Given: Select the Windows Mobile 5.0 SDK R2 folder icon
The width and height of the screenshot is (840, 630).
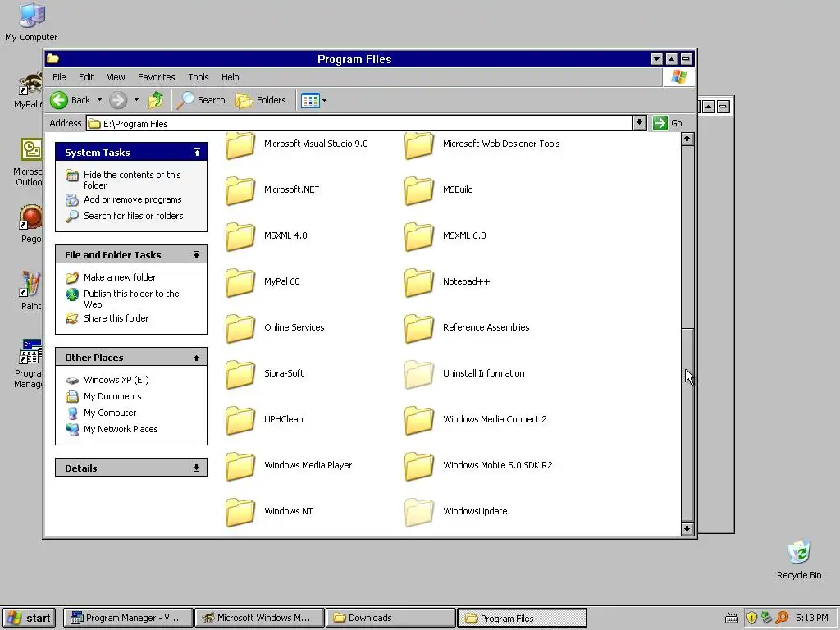Looking at the screenshot, I should [419, 467].
